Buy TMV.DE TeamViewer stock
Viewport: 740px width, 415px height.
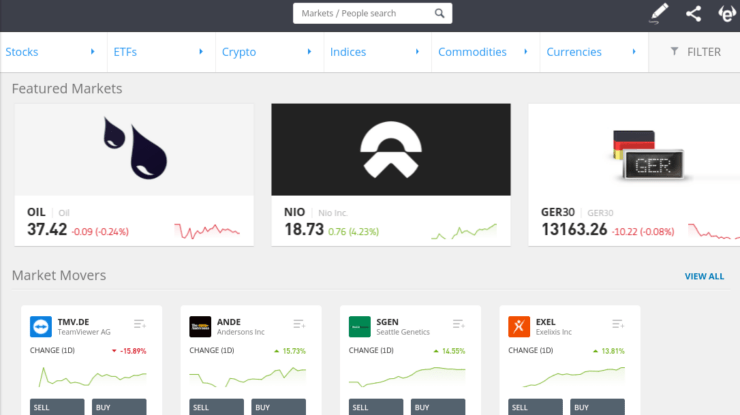coord(119,407)
